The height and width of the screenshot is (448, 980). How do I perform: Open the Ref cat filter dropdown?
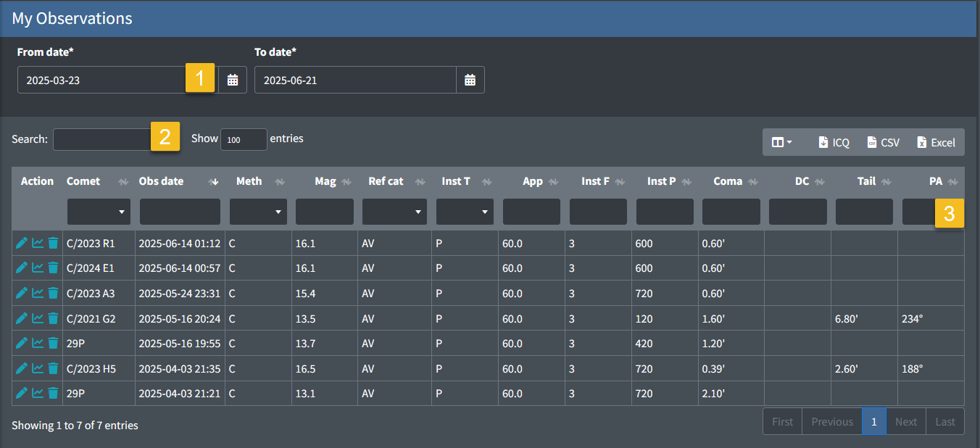pyautogui.click(x=395, y=212)
